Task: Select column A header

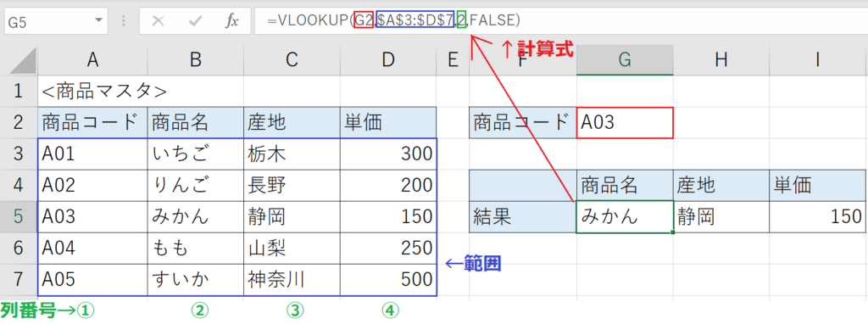Action: 92,61
